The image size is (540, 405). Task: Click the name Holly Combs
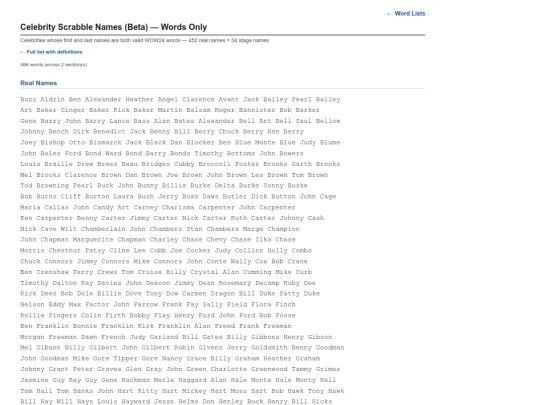pos(289,250)
